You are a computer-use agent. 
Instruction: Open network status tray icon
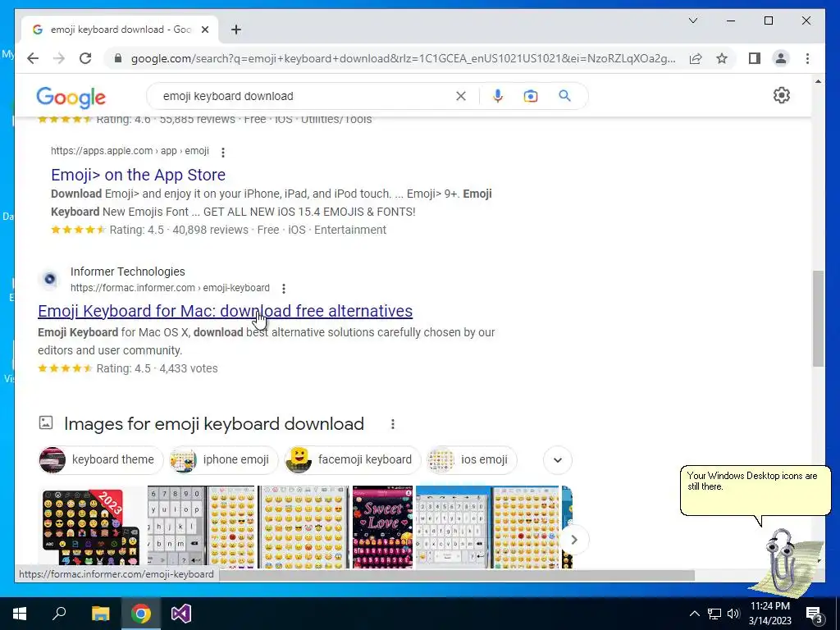[x=714, y=614]
